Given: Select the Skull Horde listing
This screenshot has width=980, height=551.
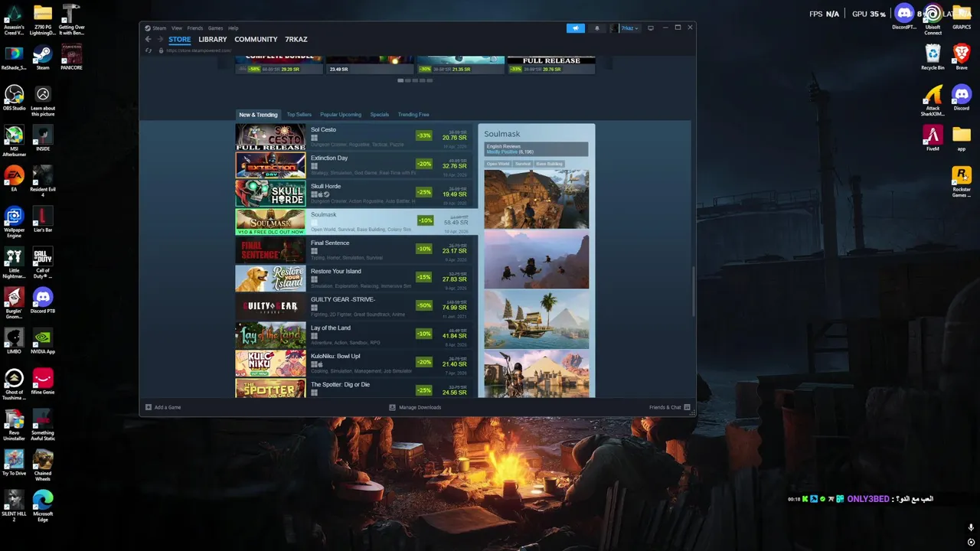Looking at the screenshot, I should click(355, 194).
